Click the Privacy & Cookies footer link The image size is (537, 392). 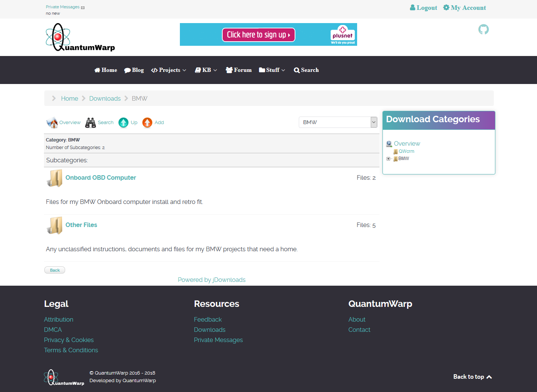click(x=69, y=340)
